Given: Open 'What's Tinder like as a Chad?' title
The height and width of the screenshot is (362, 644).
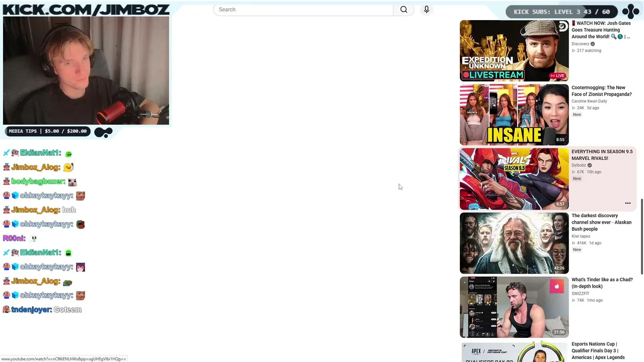Looking at the screenshot, I should click(602, 283).
